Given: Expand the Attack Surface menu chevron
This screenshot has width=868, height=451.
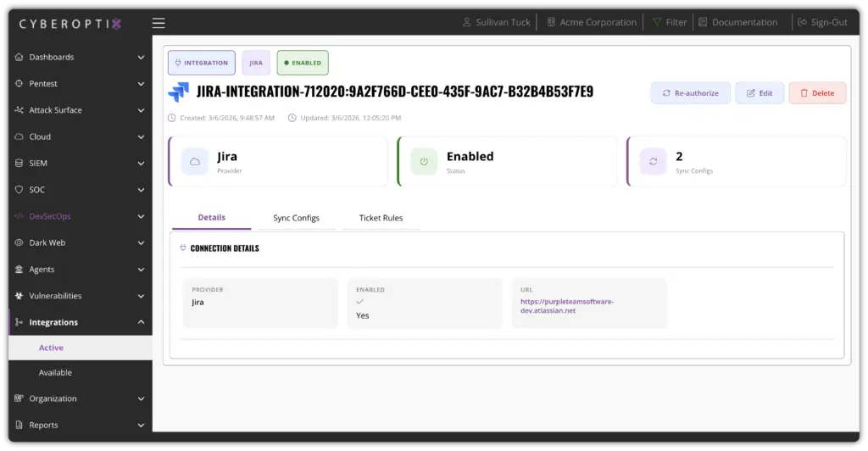Looking at the screenshot, I should point(141,110).
